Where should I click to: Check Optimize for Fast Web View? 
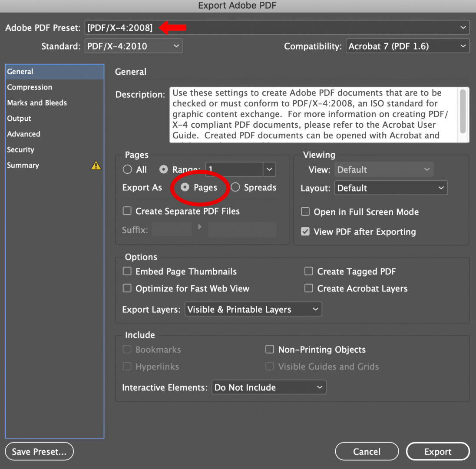point(127,288)
